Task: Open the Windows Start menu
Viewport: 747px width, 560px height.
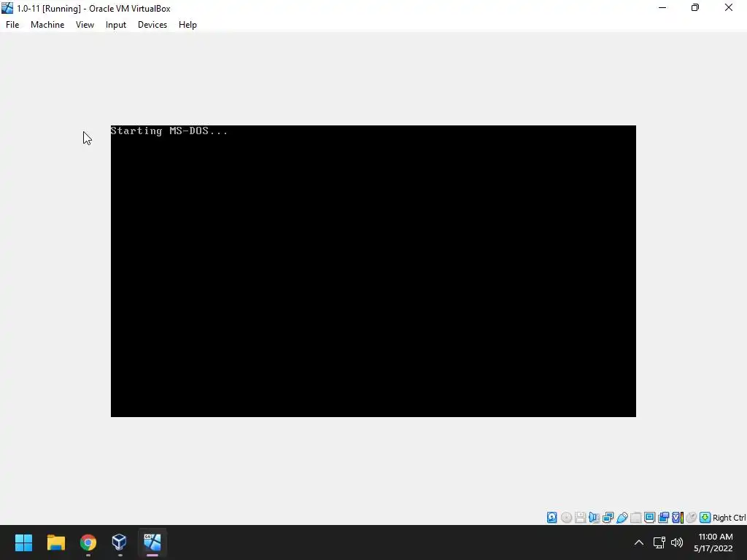Action: point(24,542)
